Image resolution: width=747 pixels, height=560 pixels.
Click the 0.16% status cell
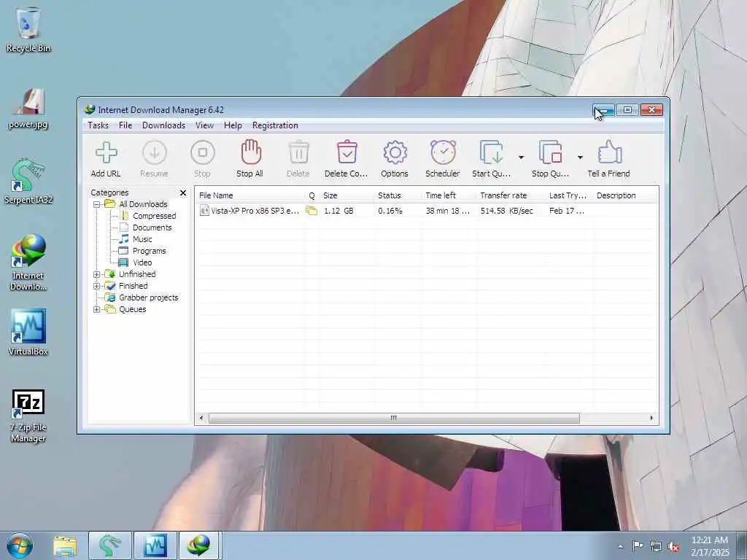[x=390, y=211]
